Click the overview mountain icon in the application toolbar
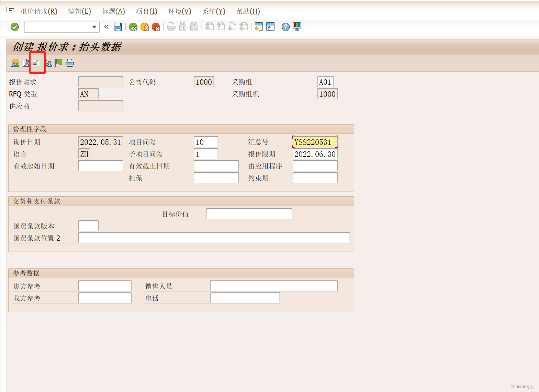Screen dimensions: 539x392 15,63
